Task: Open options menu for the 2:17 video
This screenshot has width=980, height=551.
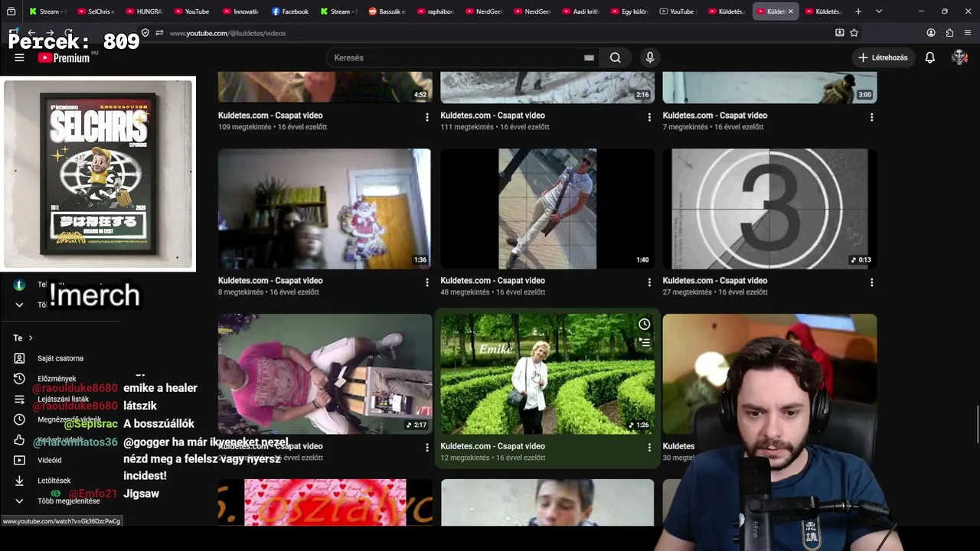Action: [x=427, y=448]
